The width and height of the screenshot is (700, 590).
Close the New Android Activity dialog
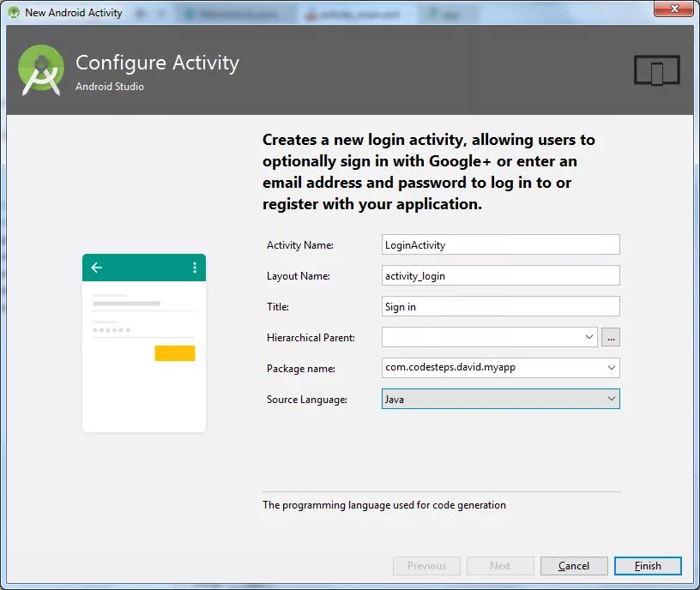pos(674,9)
